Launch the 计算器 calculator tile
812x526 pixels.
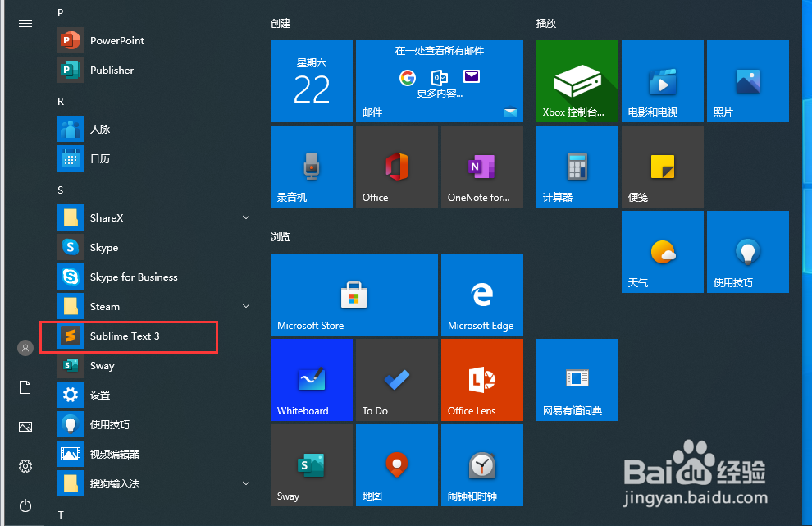pyautogui.click(x=577, y=167)
